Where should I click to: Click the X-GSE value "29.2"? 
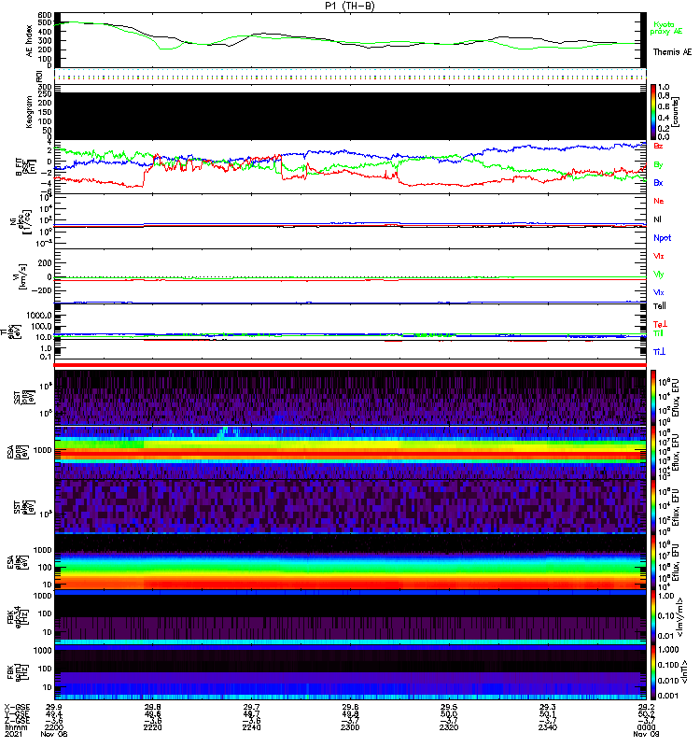(x=646, y=707)
